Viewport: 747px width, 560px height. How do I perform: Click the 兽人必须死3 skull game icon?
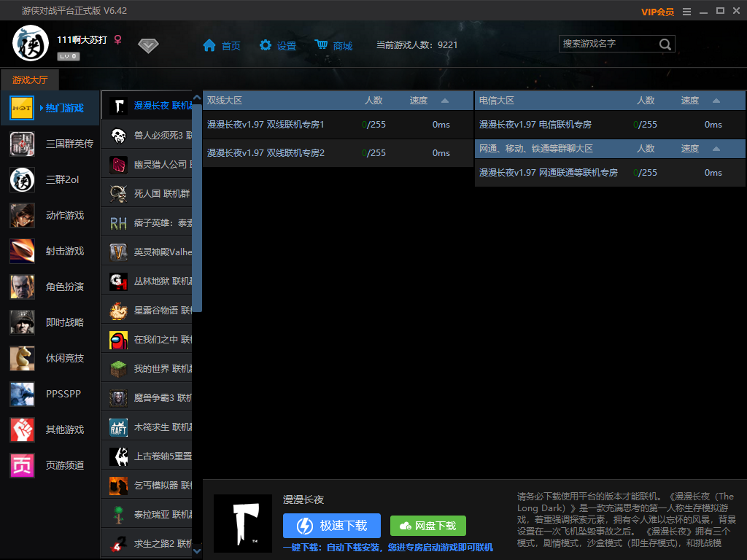[118, 135]
